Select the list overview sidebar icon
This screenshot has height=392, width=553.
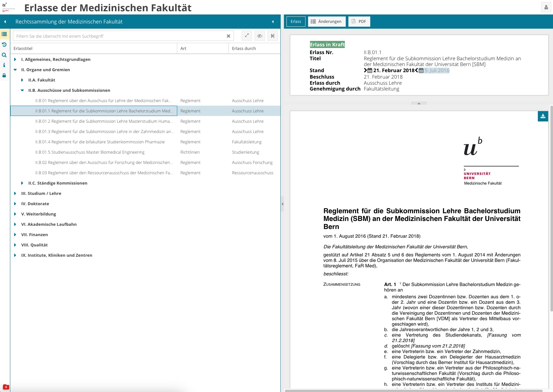tap(5, 34)
